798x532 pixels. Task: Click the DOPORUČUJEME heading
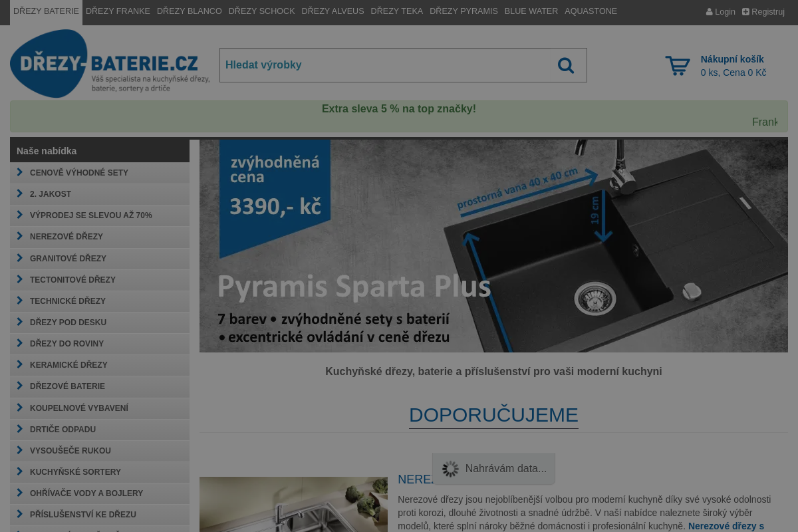click(x=493, y=415)
